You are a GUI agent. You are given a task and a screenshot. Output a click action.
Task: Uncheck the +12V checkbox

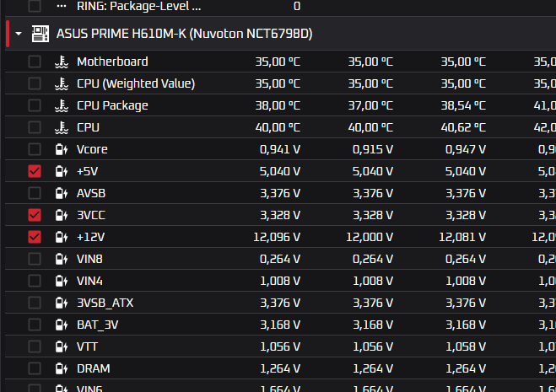point(35,237)
